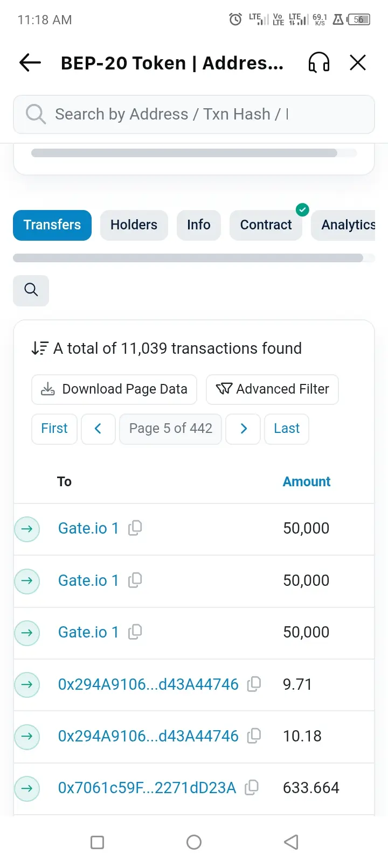Switch to the Holders tab
The height and width of the screenshot is (868, 388).
134,225
